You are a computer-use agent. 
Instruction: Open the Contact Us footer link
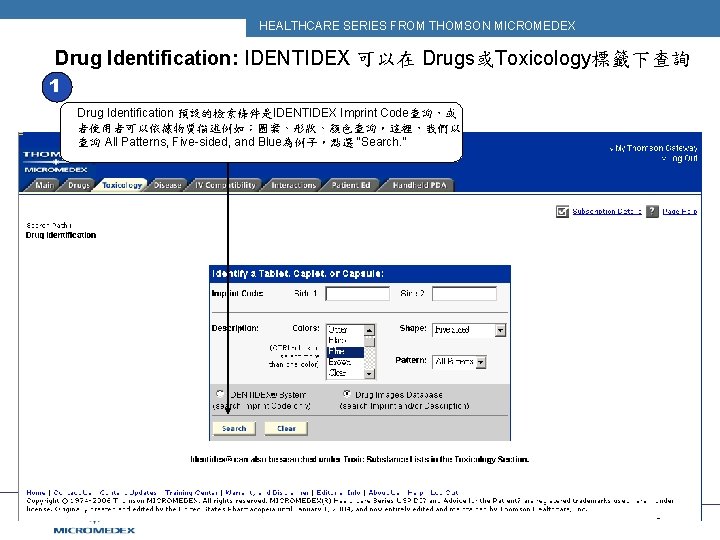(x=72, y=492)
